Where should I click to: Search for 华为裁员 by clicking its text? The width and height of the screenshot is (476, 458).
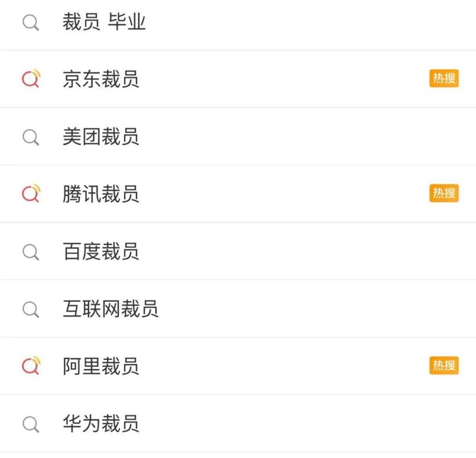tap(101, 424)
